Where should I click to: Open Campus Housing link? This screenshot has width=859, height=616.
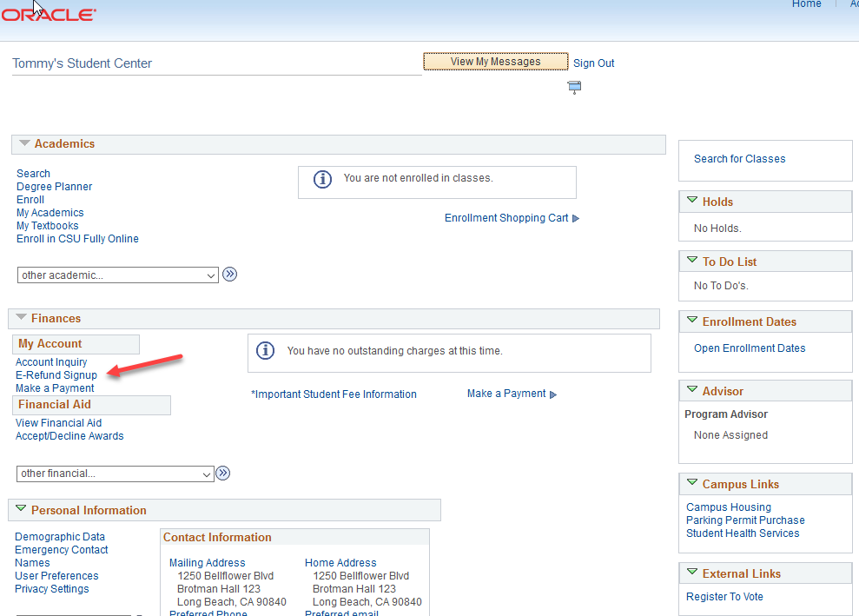click(x=729, y=507)
